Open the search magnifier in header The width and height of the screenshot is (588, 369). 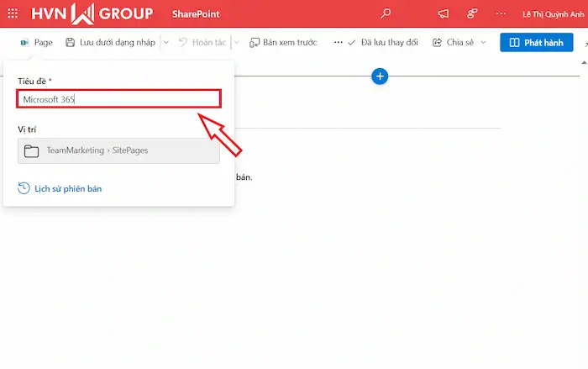(x=386, y=13)
